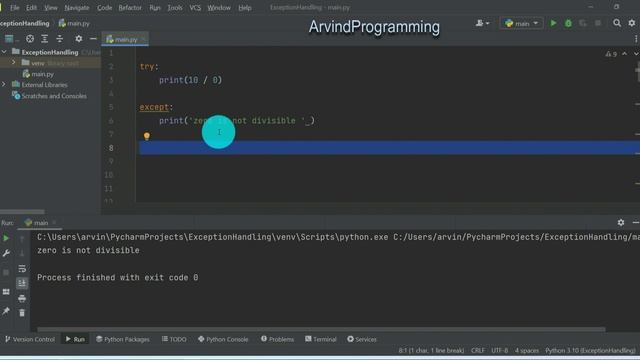Open Terminal tool window
The image size is (640, 360).
(320, 339)
